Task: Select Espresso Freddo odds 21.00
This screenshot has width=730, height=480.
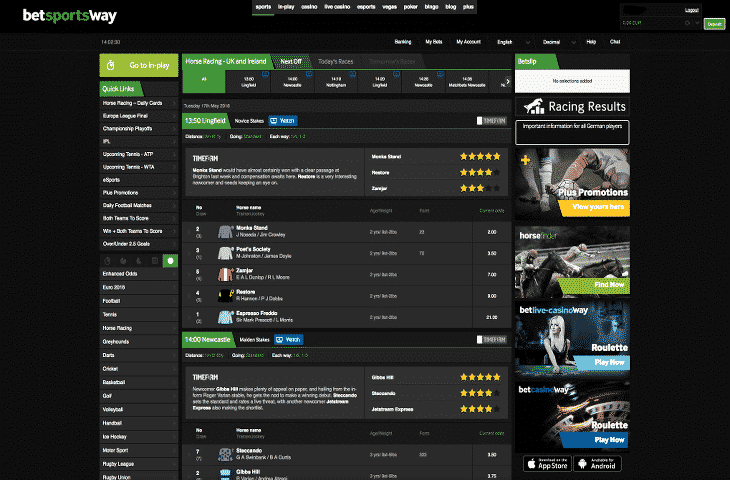Action: click(x=492, y=317)
